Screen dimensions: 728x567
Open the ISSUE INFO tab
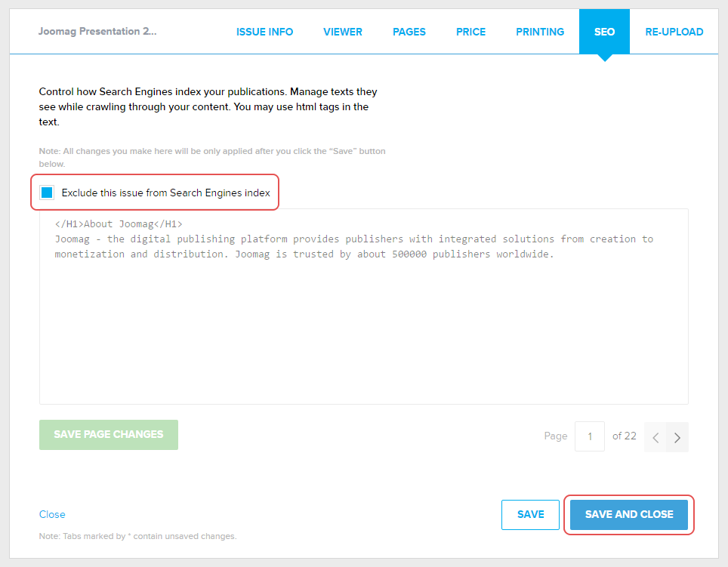264,32
